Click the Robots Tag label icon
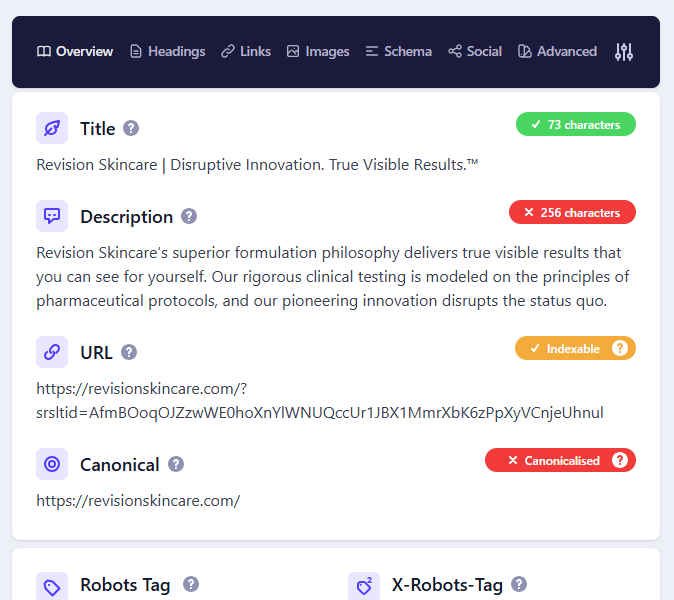 point(52,586)
